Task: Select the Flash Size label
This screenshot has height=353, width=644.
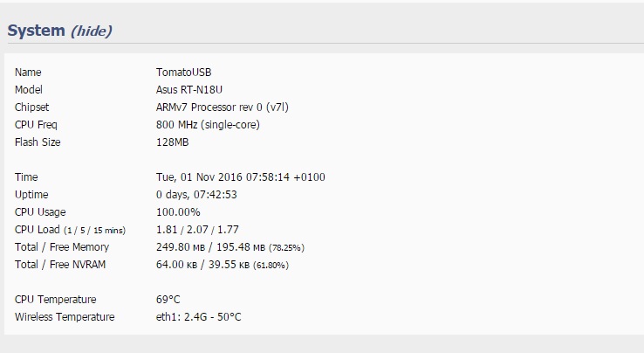Action: pos(38,142)
